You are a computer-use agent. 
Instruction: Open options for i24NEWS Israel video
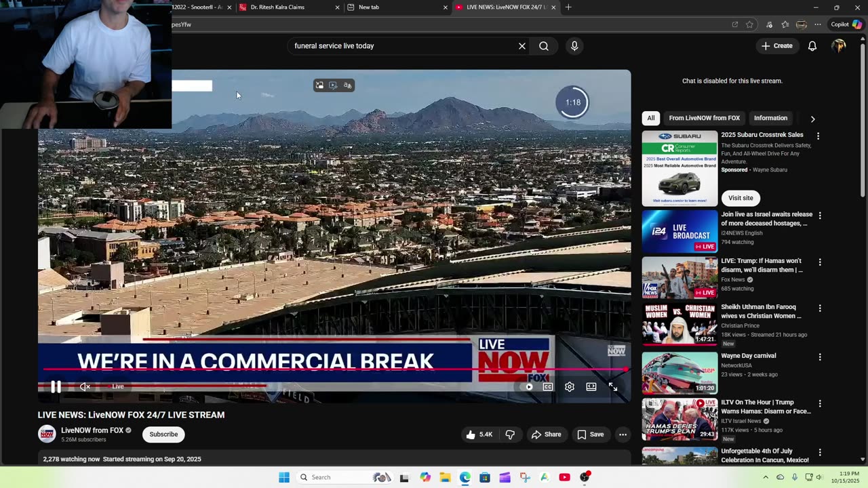pos(820,216)
